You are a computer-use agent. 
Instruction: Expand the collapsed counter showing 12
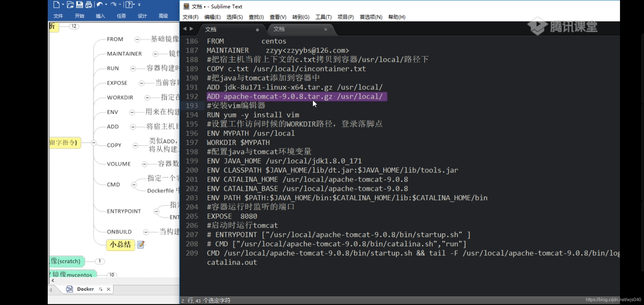tap(74, 26)
